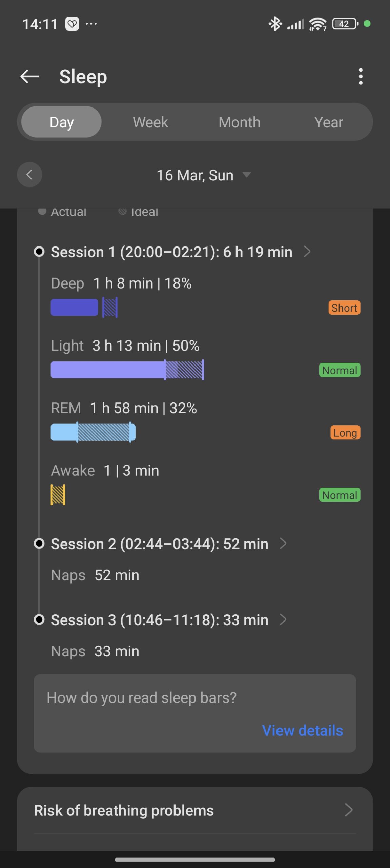
Task: Tap the Bluetooth status icon
Action: click(275, 24)
